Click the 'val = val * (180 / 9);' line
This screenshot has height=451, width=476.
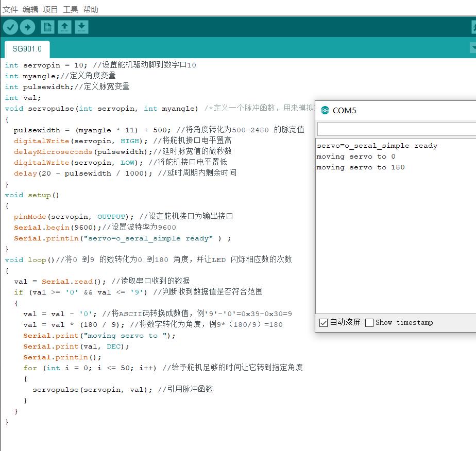pos(152,324)
